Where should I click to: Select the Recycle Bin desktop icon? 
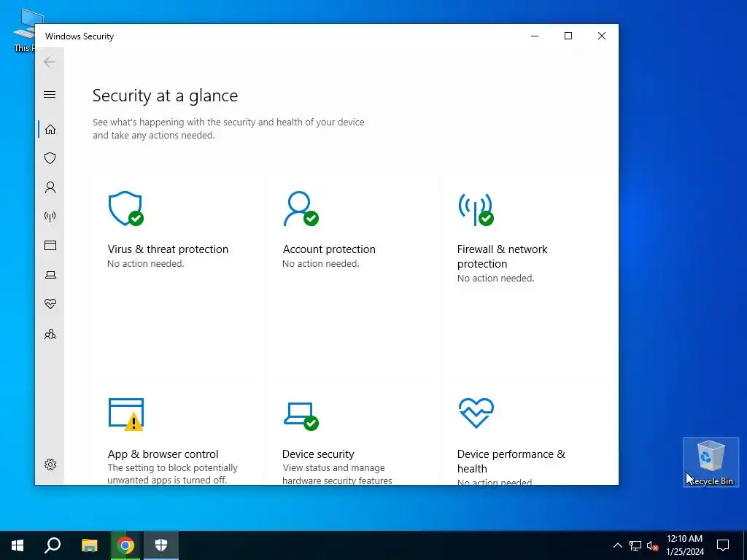pos(711,462)
